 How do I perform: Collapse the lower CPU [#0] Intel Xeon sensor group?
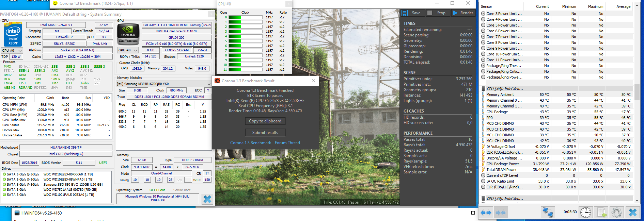click(483, 199)
